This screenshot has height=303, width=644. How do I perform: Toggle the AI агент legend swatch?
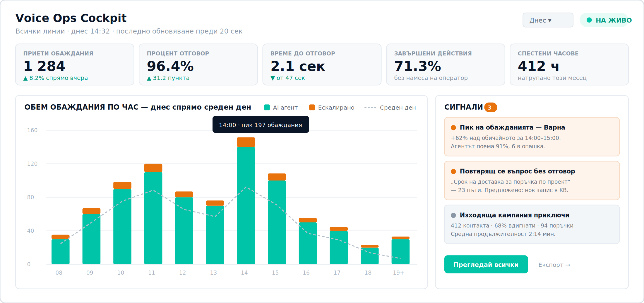click(267, 108)
